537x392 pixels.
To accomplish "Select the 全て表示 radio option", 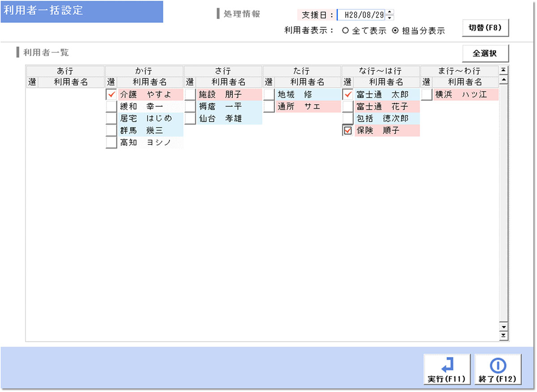I will click(345, 31).
